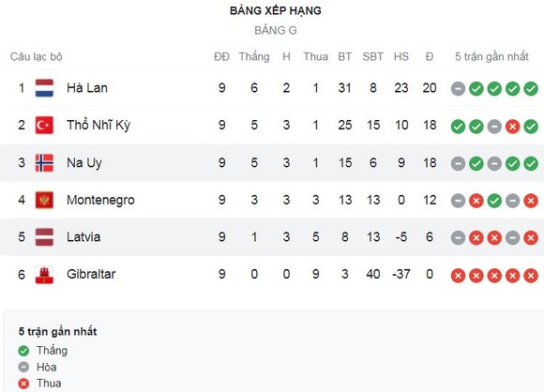Viewport: 544px width, 392px height.
Task: Click the green Thắng legend icon
Action: tap(23, 351)
